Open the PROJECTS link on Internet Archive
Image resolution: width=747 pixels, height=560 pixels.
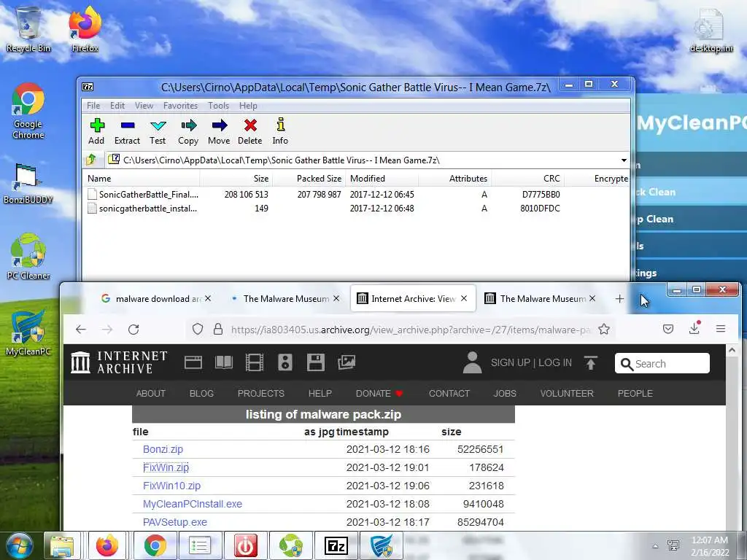click(261, 393)
